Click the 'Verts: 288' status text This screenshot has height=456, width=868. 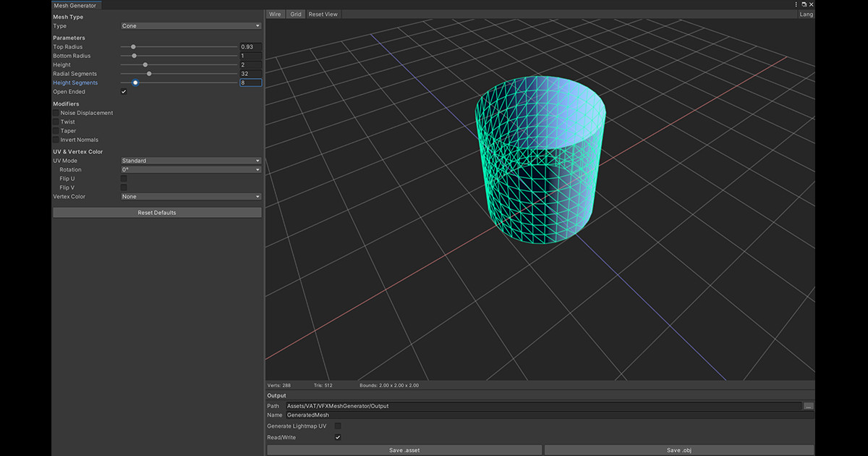pos(279,385)
